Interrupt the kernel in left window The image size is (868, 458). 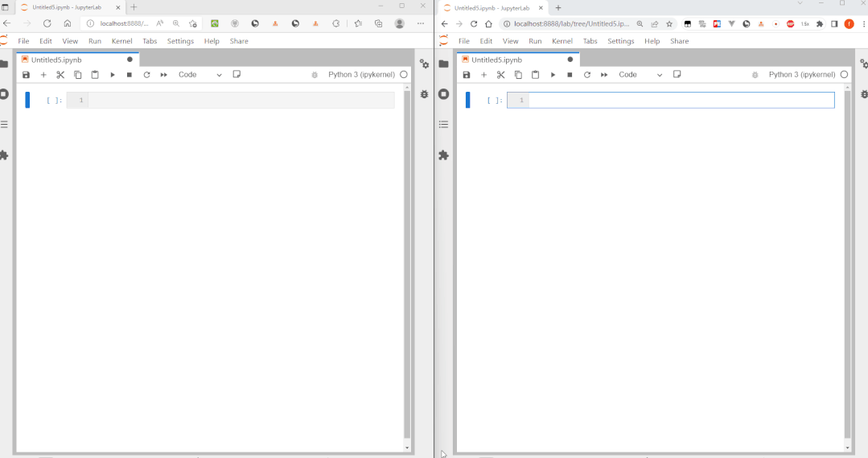tap(129, 75)
